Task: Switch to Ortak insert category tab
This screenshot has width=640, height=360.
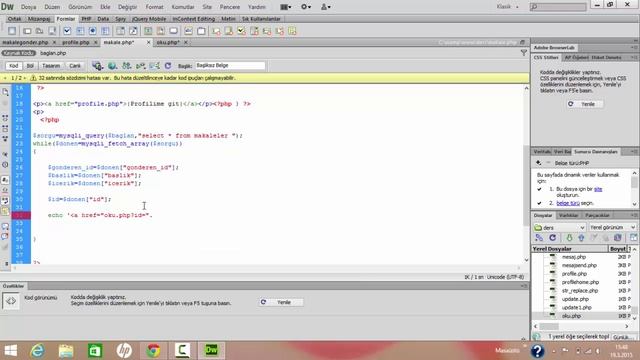Action: (14, 19)
